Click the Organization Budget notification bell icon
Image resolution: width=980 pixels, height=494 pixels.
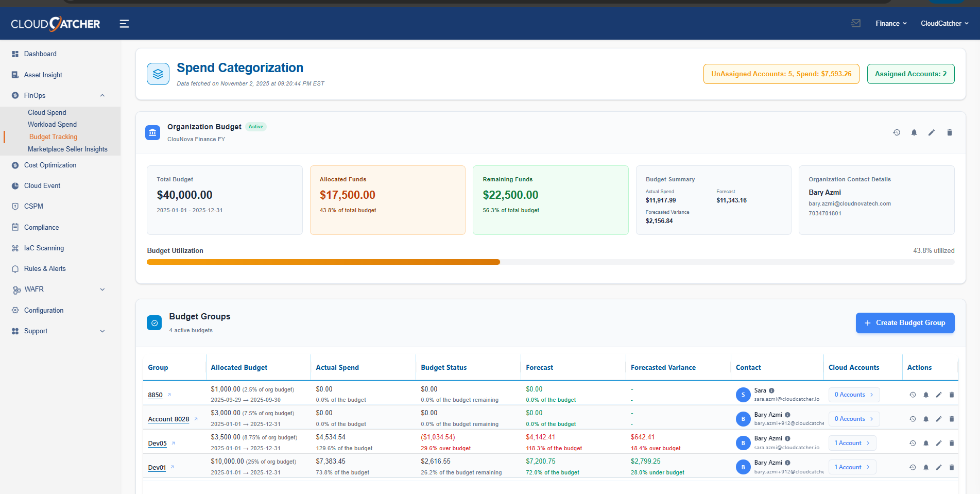click(x=914, y=132)
